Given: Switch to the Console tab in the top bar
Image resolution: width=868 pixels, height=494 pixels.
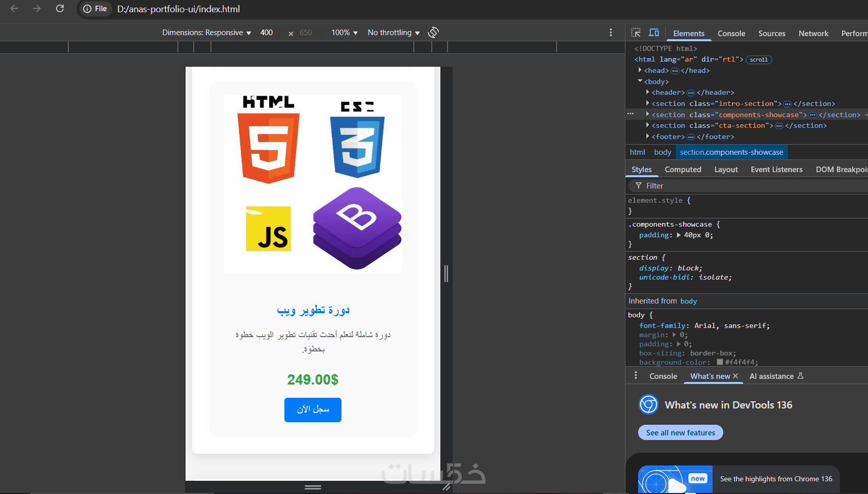Looking at the screenshot, I should [731, 34].
